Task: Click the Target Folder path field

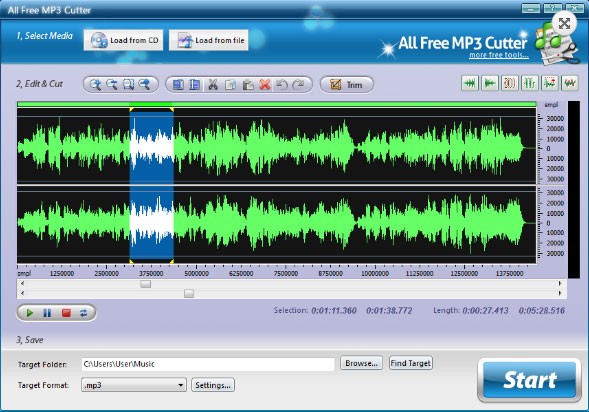Action: [208, 364]
